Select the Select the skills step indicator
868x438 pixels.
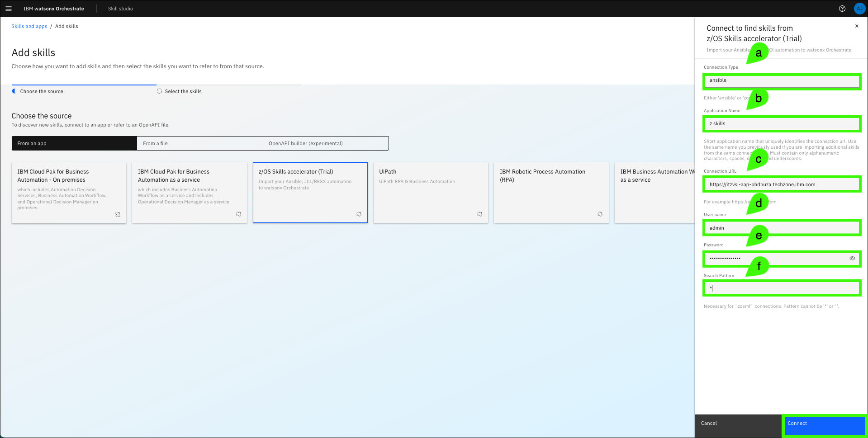click(x=183, y=91)
